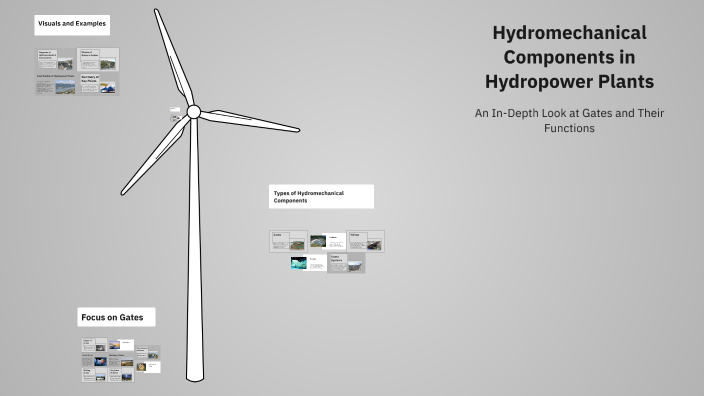Select the Hydromechanical Components in Hydropower Plants title

click(x=569, y=57)
